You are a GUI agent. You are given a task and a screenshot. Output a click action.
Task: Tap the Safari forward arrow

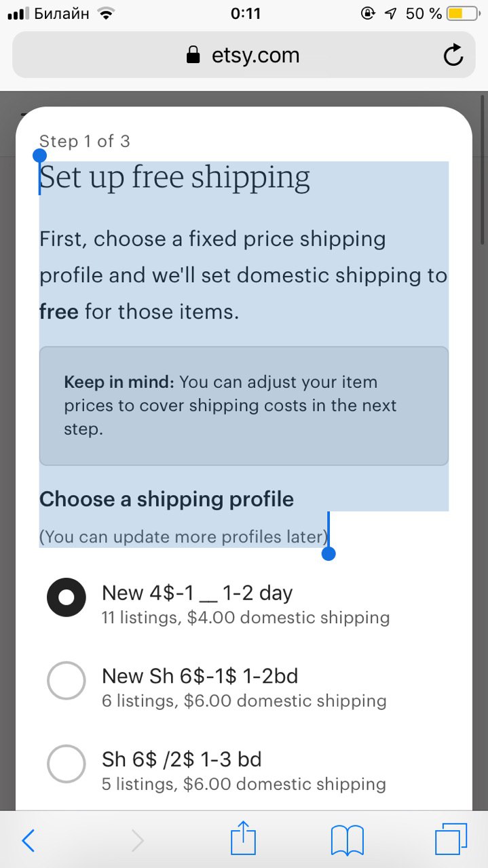pyautogui.click(x=137, y=841)
